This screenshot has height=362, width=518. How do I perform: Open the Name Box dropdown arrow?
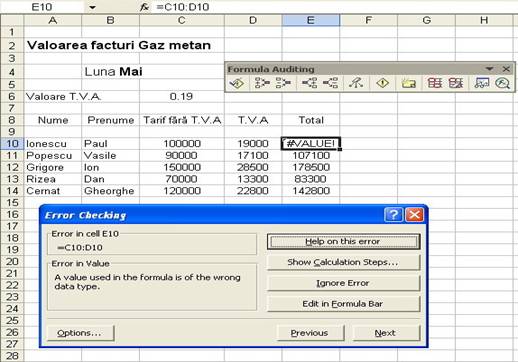[92, 7]
